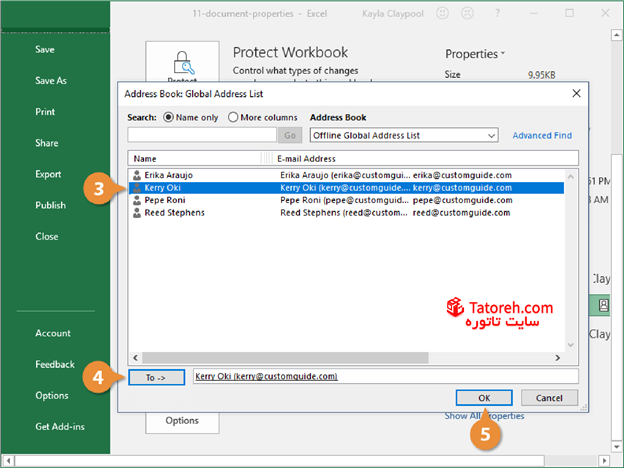Click the Excel window scroll down arrow
624x468 pixels.
tap(616, 447)
